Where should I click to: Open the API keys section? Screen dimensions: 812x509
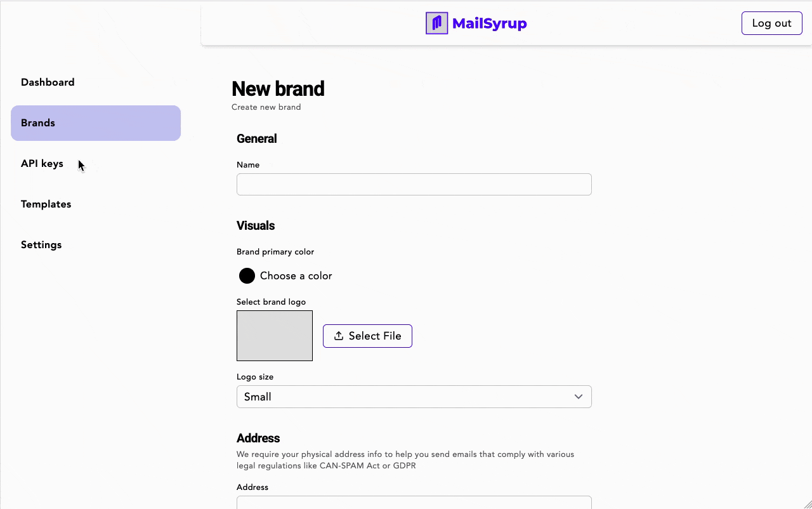point(42,163)
